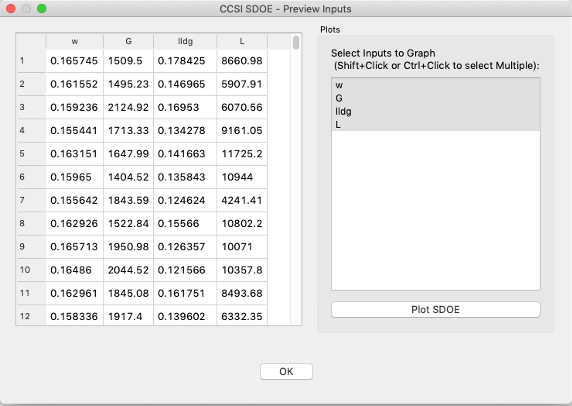Click cell value 0.162926
572x406 pixels.
tap(74, 223)
